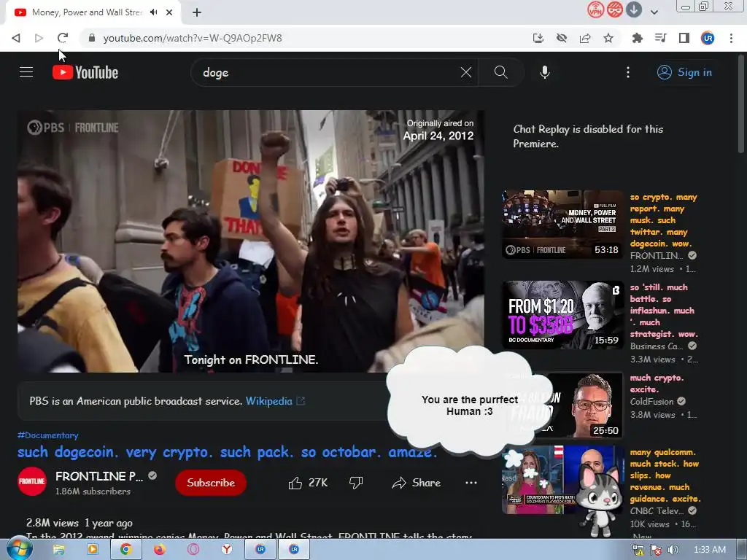Go forward in browser history
Image resolution: width=747 pixels, height=560 pixels.
(x=39, y=38)
